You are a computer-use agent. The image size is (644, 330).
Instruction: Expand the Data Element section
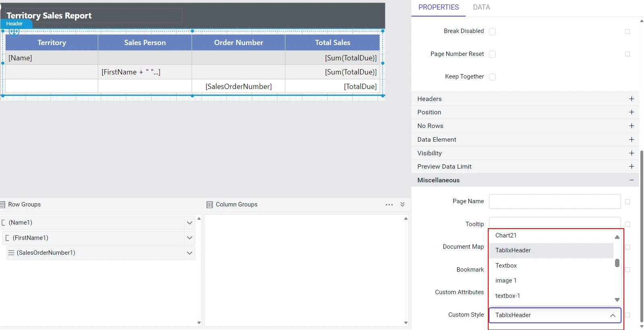(632, 140)
